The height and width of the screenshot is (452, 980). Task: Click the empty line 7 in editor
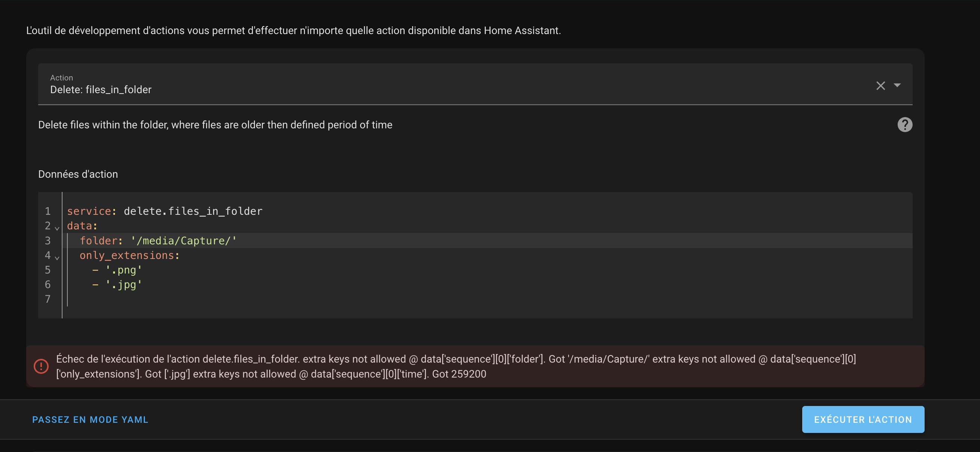point(489,299)
